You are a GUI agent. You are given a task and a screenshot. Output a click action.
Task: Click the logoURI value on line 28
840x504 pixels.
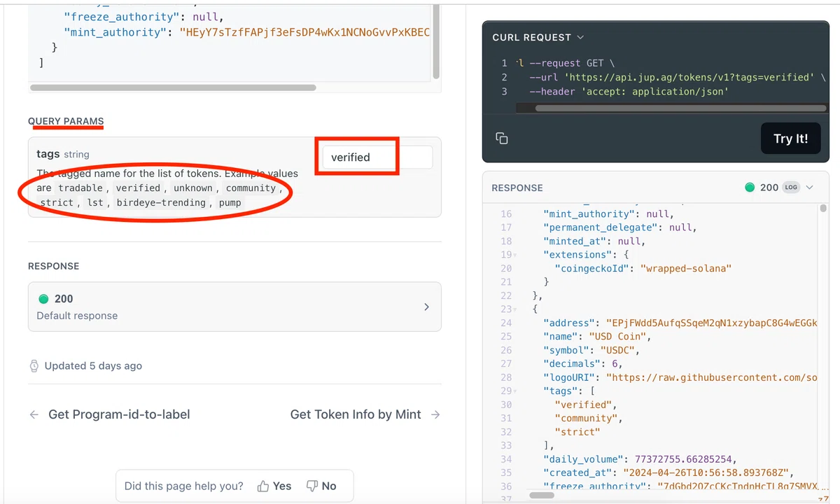pyautogui.click(x=711, y=377)
